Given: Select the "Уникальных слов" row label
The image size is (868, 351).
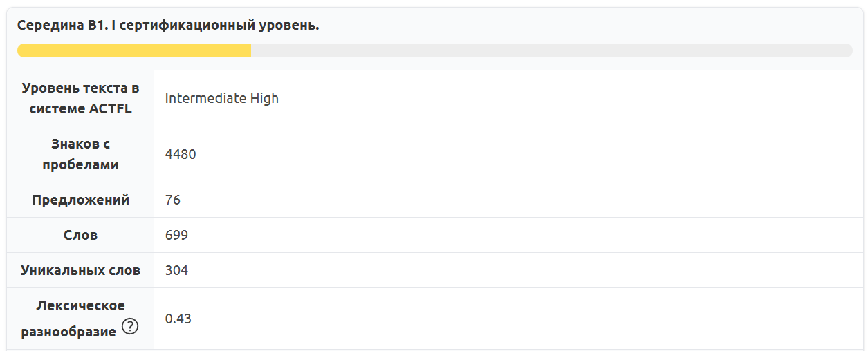Looking at the screenshot, I should [x=80, y=271].
